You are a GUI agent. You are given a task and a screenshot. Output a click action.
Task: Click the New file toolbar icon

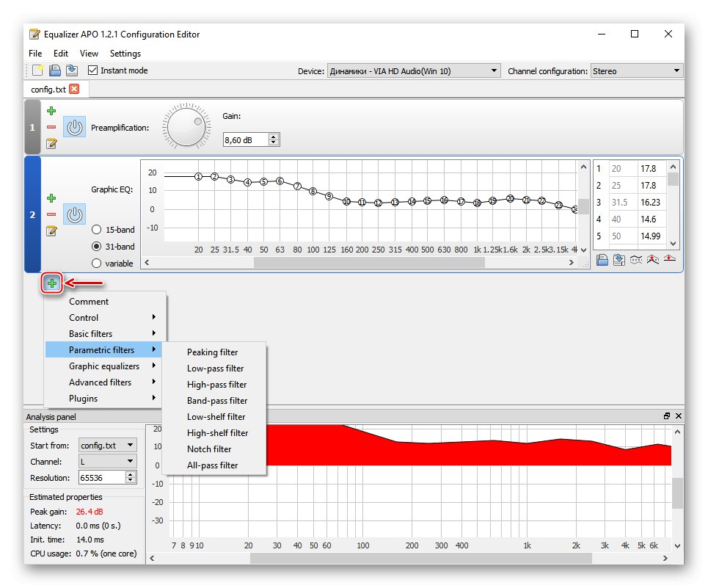[x=38, y=70]
